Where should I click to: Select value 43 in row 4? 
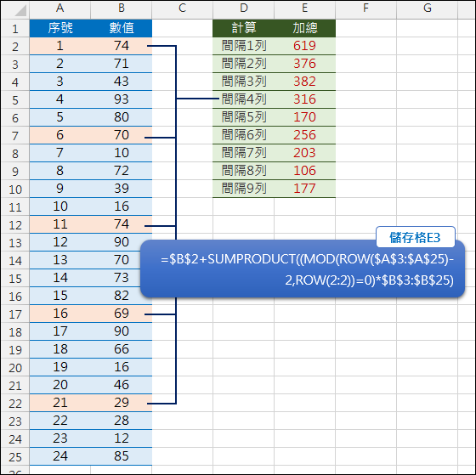point(121,82)
